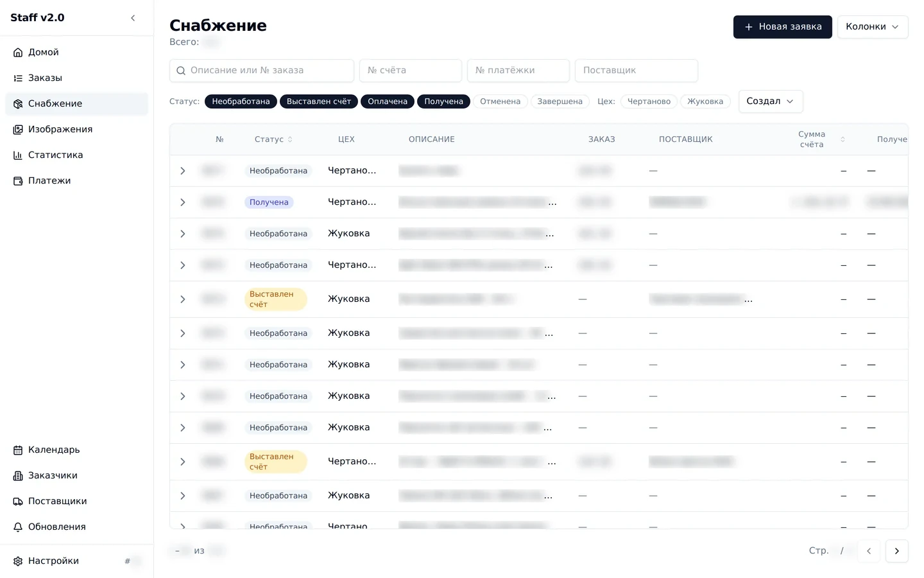Focus the № счёта input field
Image resolution: width=924 pixels, height=578 pixels.
coord(411,71)
